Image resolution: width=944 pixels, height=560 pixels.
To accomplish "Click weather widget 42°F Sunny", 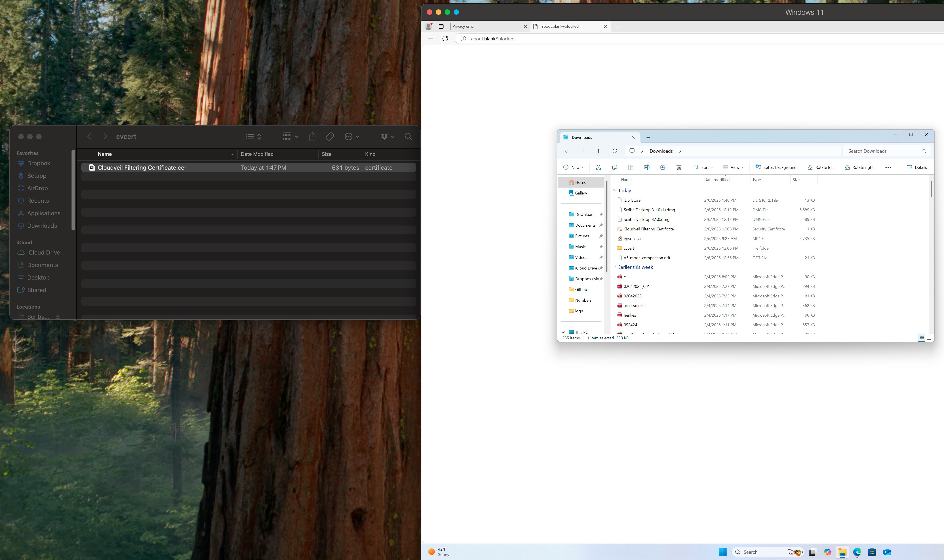I will coord(438,552).
